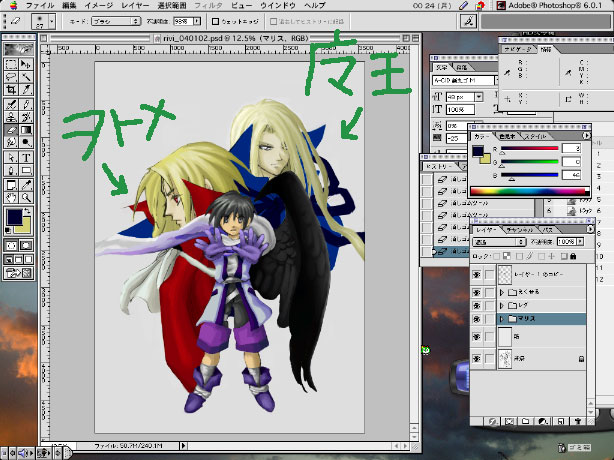Screen dimensions: 614x460
Task: Delete layer with Layers panel trash icon
Action: [578, 421]
